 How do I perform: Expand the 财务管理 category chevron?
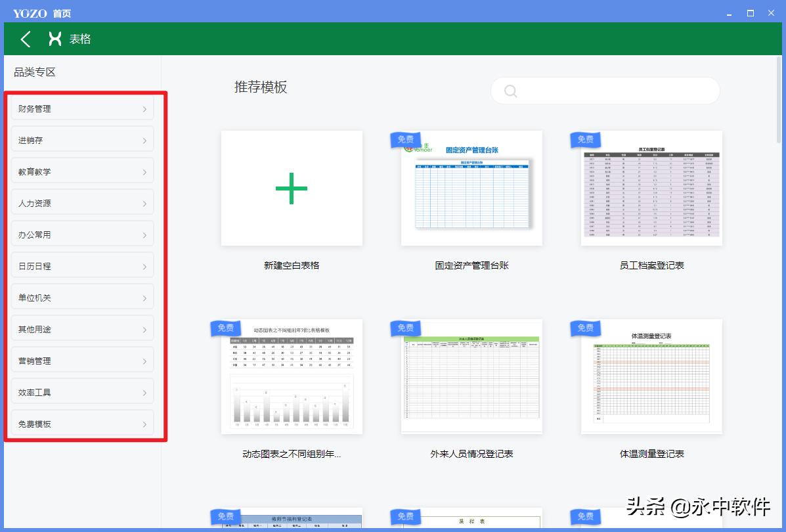coord(145,108)
